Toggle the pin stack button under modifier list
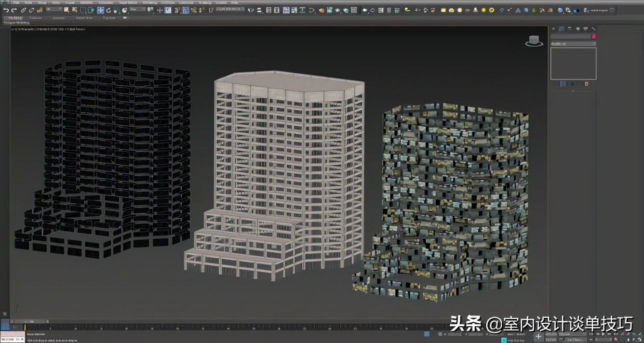Image resolution: width=644 pixels, height=343 pixels. (x=563, y=84)
